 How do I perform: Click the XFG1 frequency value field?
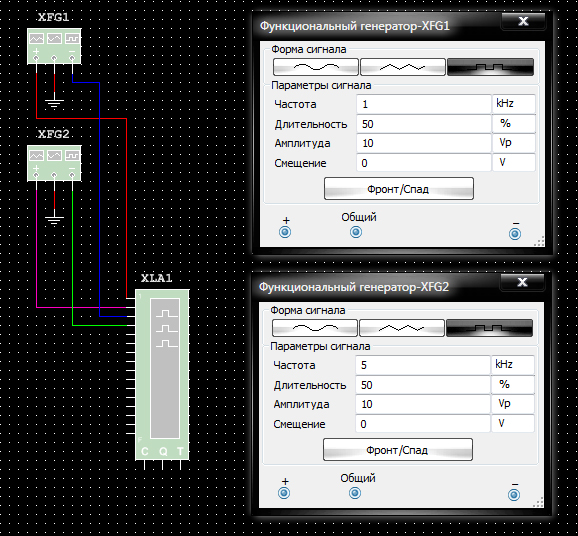[x=424, y=104]
